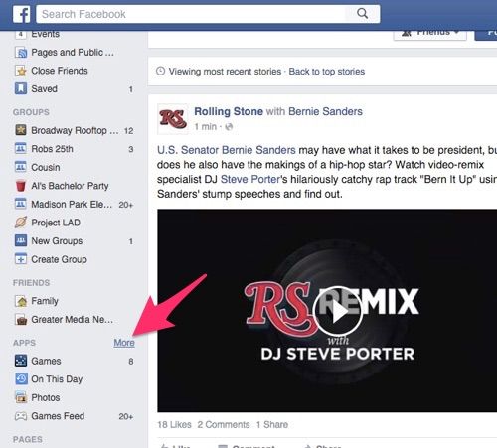Click the clock icon by Viewing most recent

click(x=160, y=71)
